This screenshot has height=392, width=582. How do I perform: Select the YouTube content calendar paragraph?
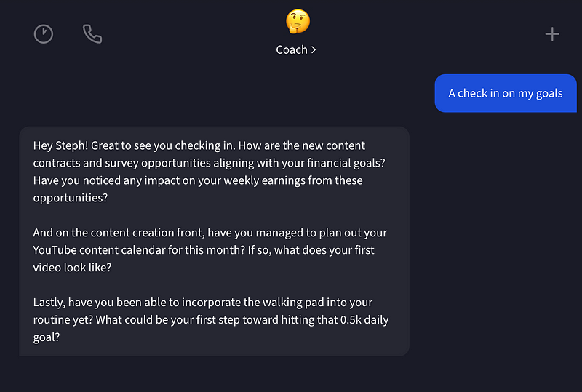point(210,250)
